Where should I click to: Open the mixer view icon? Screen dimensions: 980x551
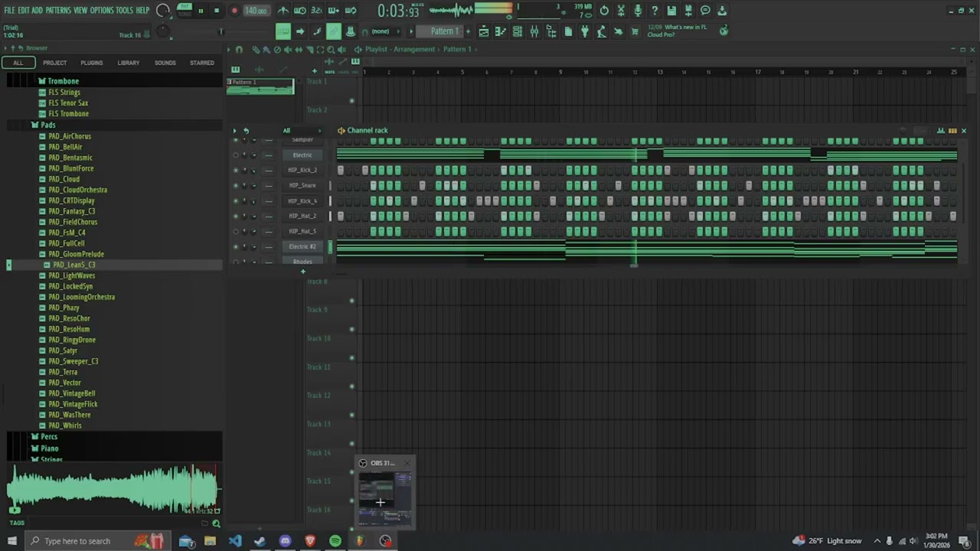tap(534, 31)
